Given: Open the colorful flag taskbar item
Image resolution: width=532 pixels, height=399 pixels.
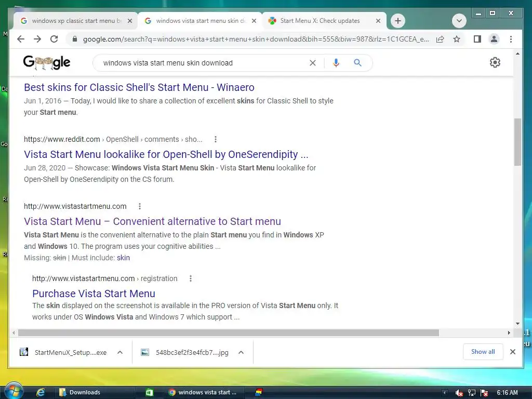Looking at the screenshot, I should click(259, 393).
